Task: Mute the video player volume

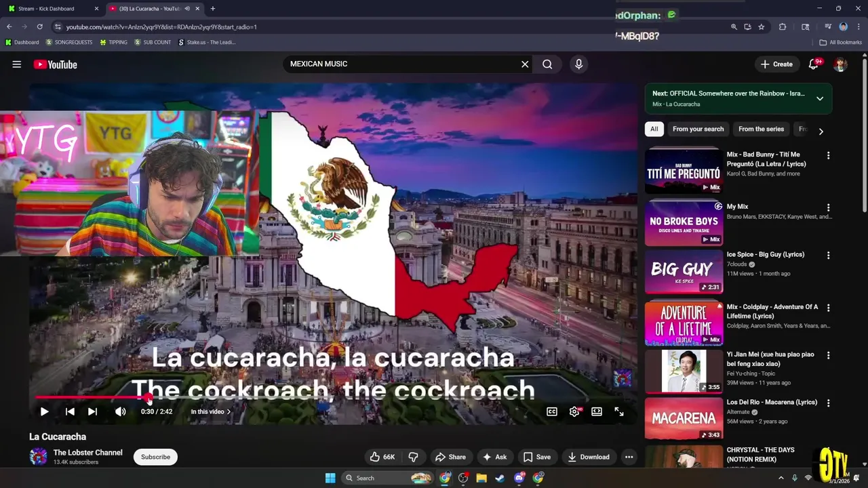Action: 121,411
